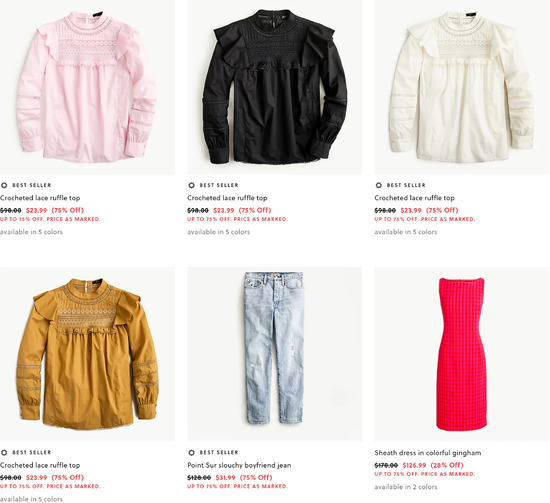This screenshot has width=550, height=503.
Task: Click 'Crocheted lace ruffle top' title under black top
Action: click(x=227, y=198)
